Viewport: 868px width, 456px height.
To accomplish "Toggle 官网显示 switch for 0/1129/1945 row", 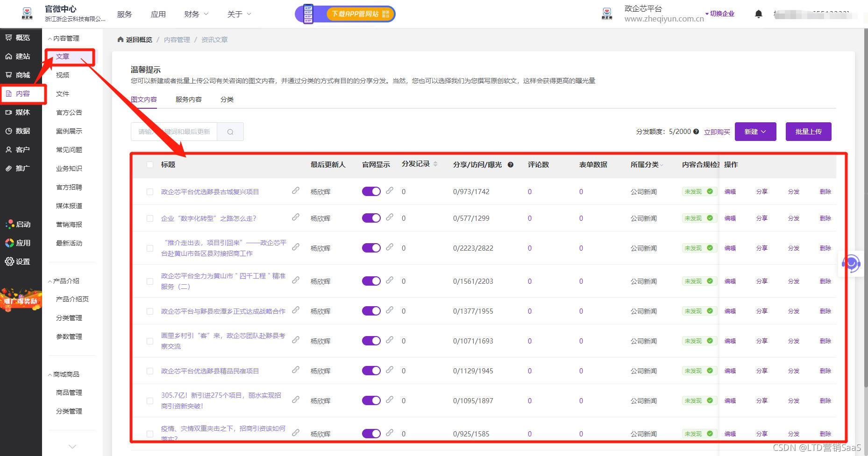I will [371, 371].
